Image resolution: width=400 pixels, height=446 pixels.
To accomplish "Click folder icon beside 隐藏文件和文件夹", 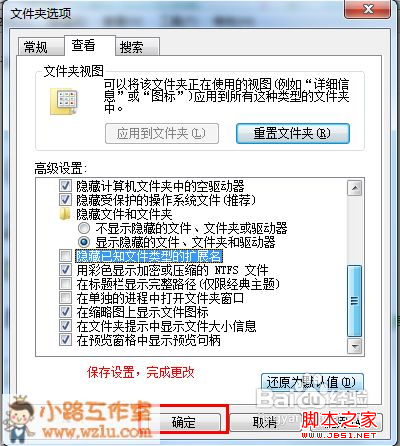I will coord(65,214).
